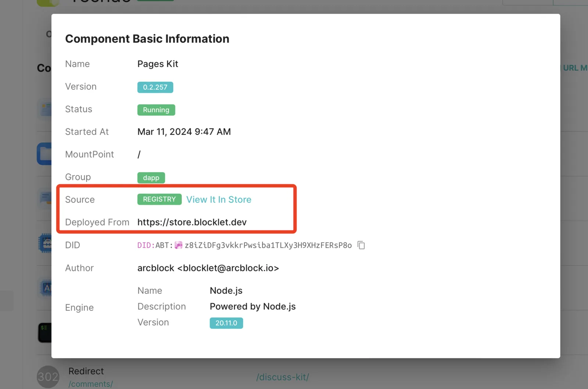588x389 pixels.
Task: Select the DID string z8iZiDFg3vkkrPwsiba1TLXy3H9XHzFERsP8o
Action: (x=268, y=245)
